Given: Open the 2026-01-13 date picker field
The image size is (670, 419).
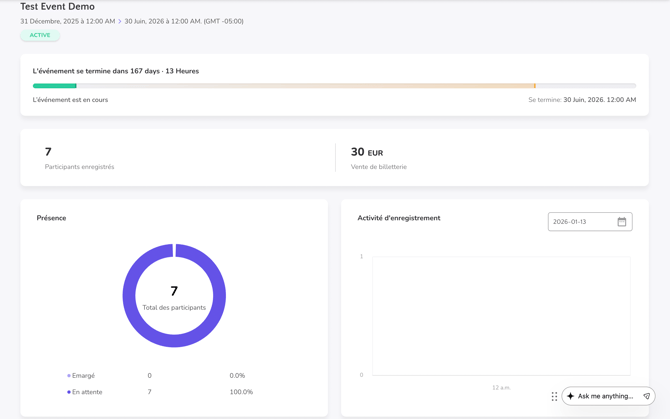Looking at the screenshot, I should [580, 222].
